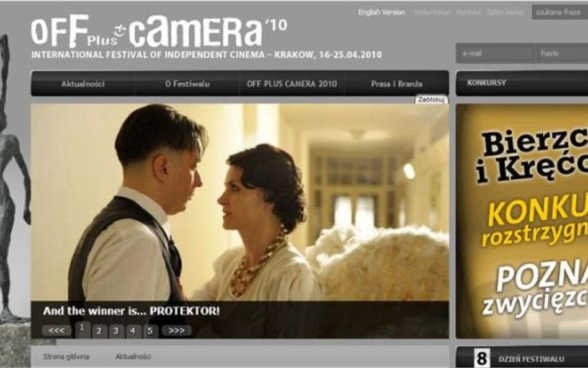Click the 'Bierz i Kręć' konkurs banner
This screenshot has width=588, height=368.
point(522,221)
